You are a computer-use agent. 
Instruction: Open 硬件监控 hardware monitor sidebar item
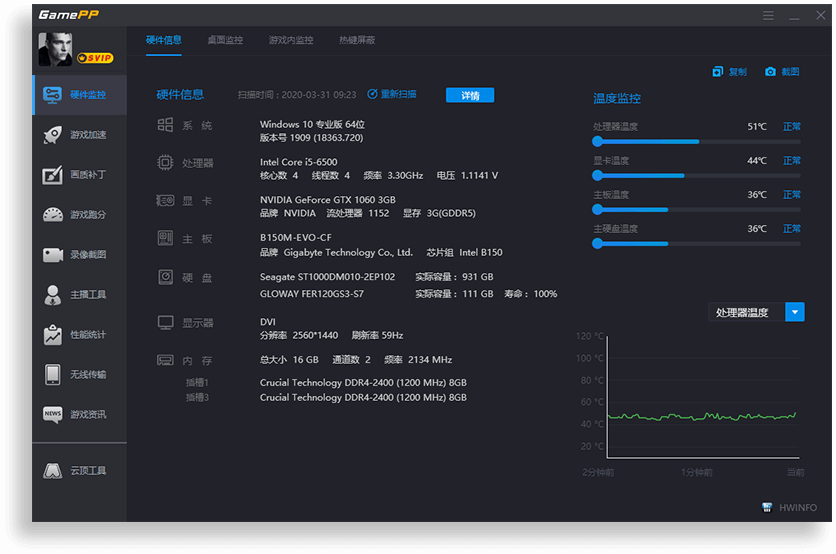click(80, 95)
